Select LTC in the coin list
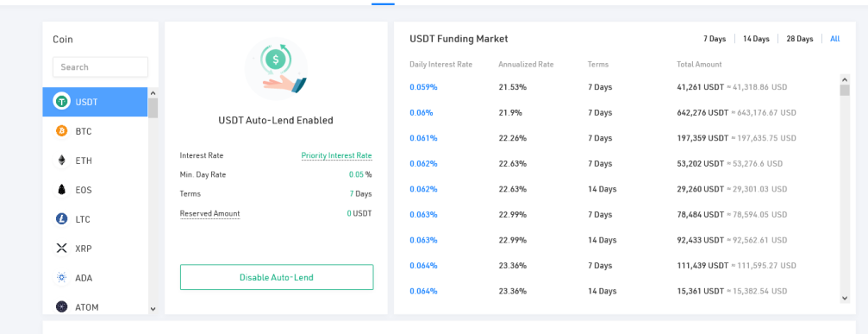Viewport: 868px width, 334px height. click(x=95, y=219)
